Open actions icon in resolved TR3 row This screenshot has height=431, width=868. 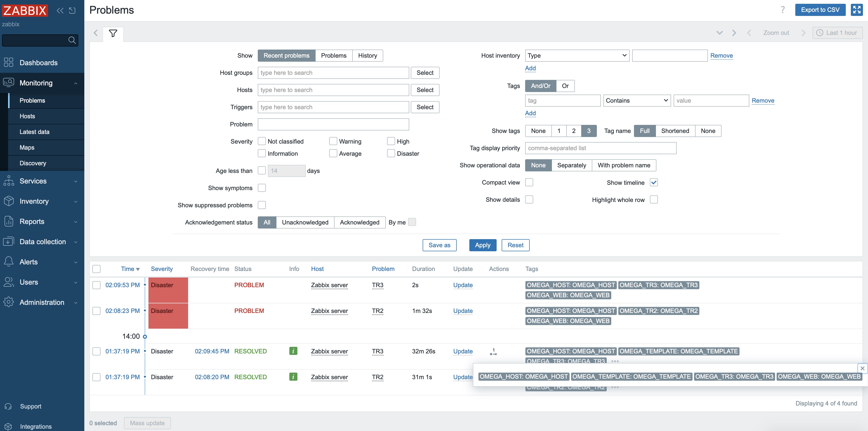pyautogui.click(x=493, y=352)
